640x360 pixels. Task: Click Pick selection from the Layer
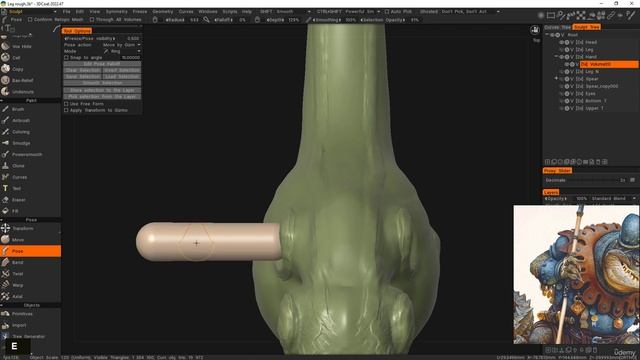[102, 97]
